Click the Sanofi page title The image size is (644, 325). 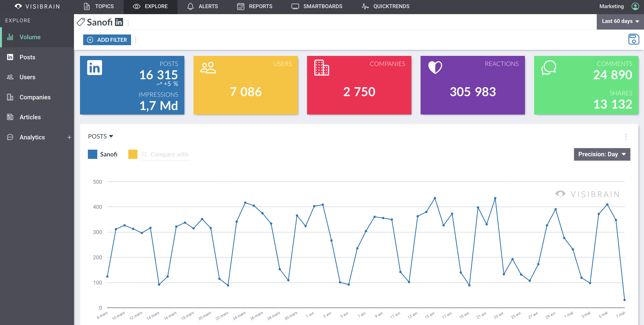click(x=99, y=22)
